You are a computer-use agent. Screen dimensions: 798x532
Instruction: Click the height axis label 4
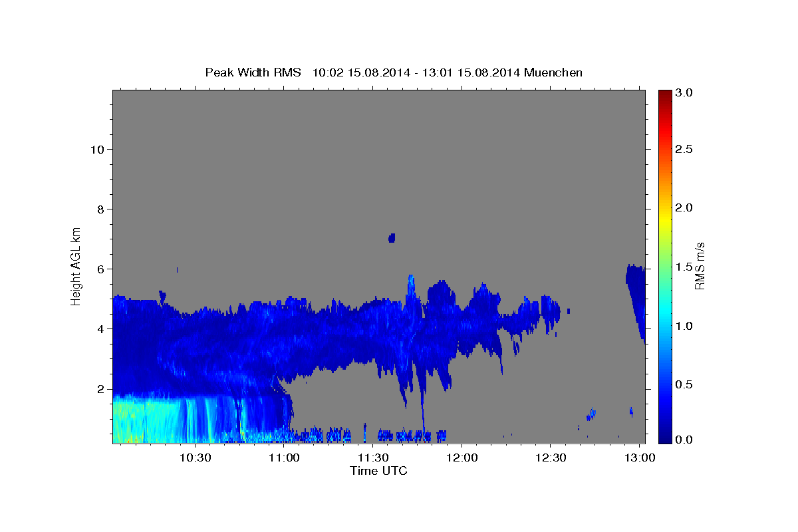click(102, 329)
